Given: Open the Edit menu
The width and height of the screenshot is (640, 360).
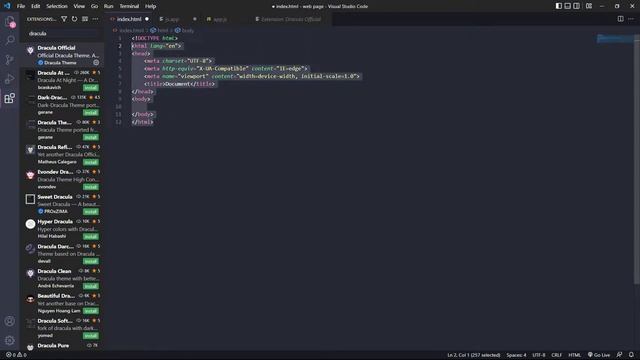Looking at the screenshot, I should pyautogui.click(x=36, y=6).
